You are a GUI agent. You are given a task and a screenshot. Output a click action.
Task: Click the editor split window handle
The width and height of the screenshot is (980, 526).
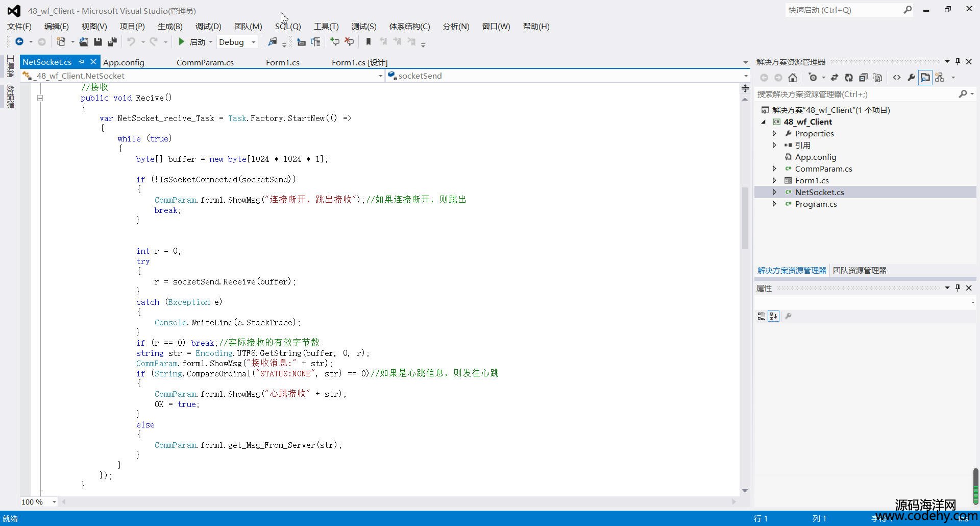(x=745, y=88)
